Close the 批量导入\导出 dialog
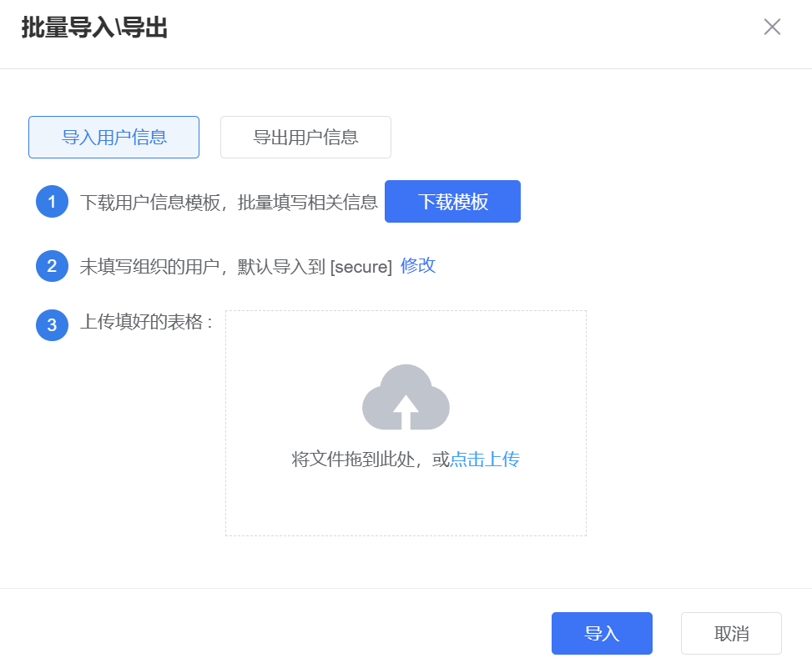This screenshot has width=812, height=668. (772, 27)
